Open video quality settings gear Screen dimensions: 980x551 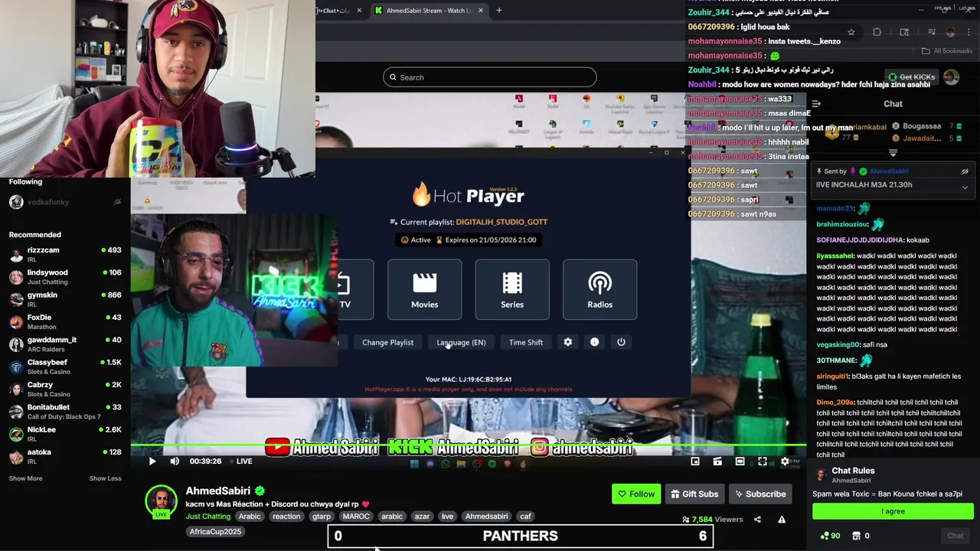click(x=785, y=461)
